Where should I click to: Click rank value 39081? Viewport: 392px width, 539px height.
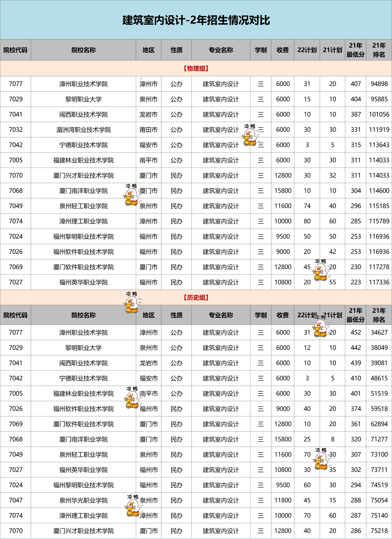click(379, 363)
